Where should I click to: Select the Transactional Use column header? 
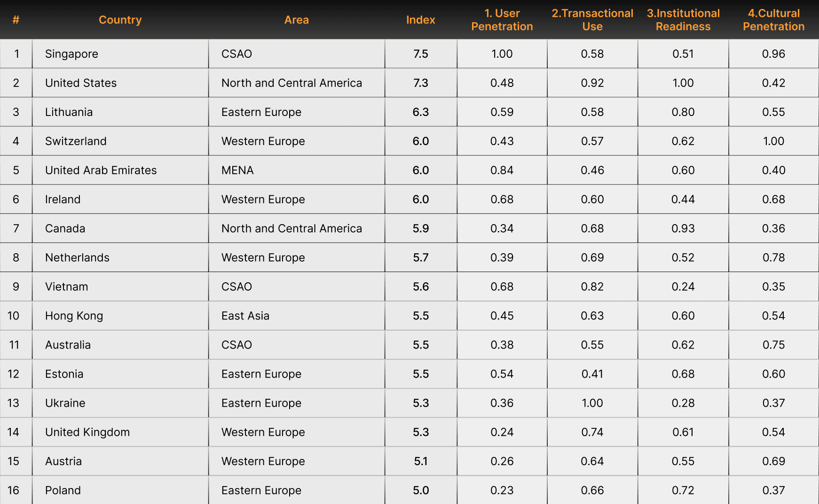[592, 20]
